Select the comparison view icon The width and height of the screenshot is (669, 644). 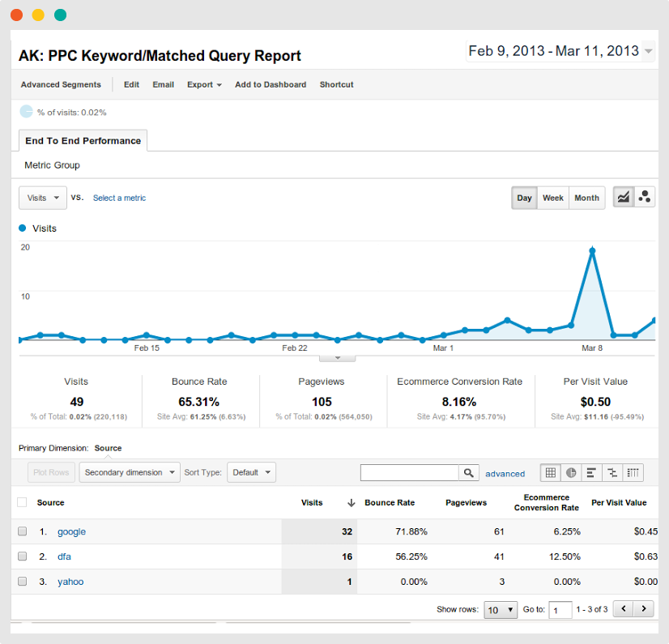coord(612,473)
